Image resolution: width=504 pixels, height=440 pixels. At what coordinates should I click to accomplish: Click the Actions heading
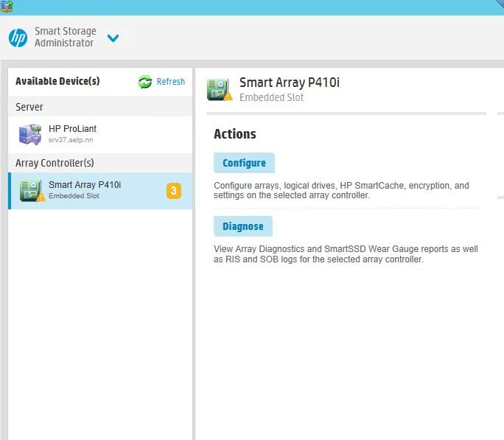pyautogui.click(x=235, y=134)
